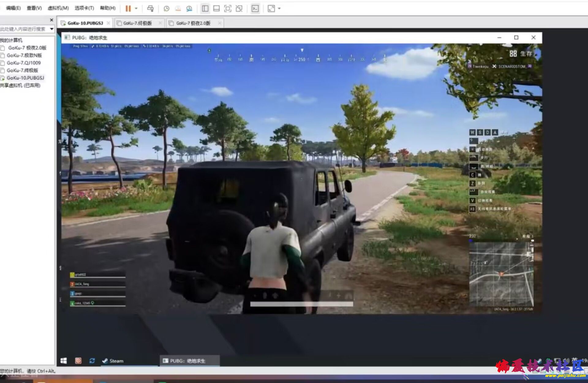
Task: Click the PUBG window title bar icon
Action: coord(67,37)
